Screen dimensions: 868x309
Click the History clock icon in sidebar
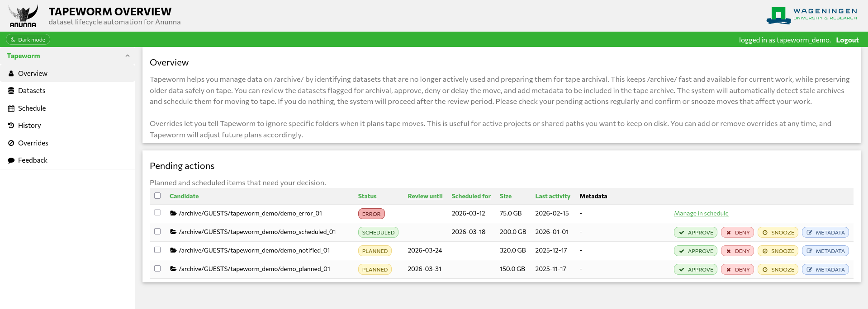(11, 126)
